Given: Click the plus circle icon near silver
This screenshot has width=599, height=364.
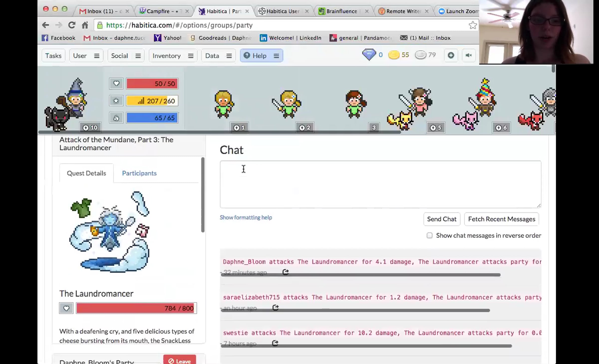Looking at the screenshot, I should [x=451, y=55].
